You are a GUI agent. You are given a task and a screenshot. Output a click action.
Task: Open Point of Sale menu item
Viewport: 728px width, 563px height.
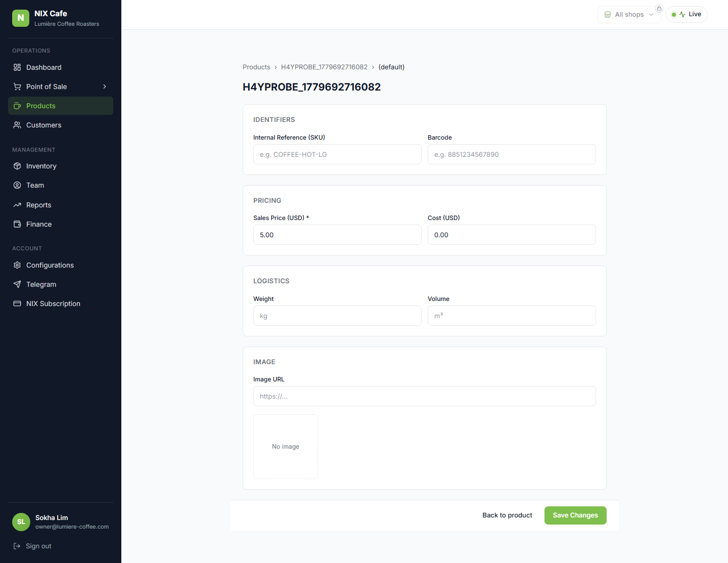pyautogui.click(x=61, y=86)
